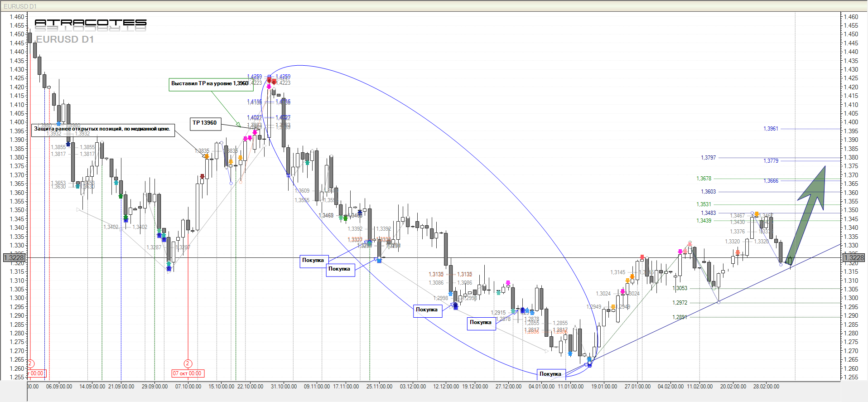Click the topmost "Покупка" label
The image size is (868, 402).
click(313, 261)
